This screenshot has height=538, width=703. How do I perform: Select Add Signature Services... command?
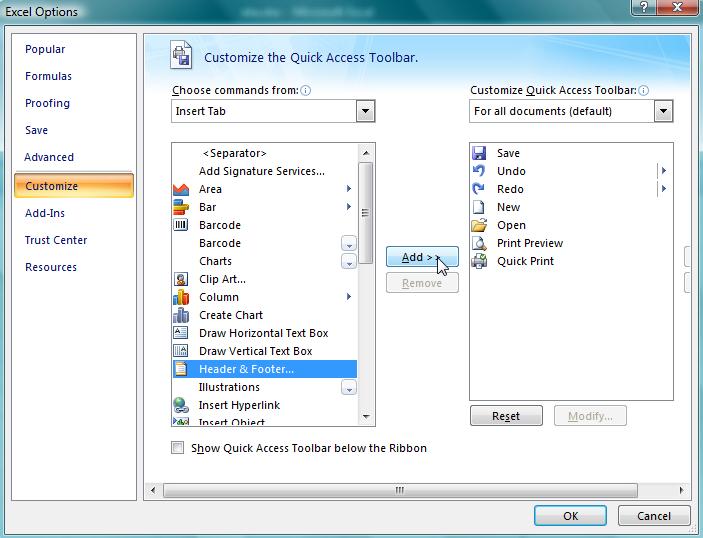coord(265,171)
